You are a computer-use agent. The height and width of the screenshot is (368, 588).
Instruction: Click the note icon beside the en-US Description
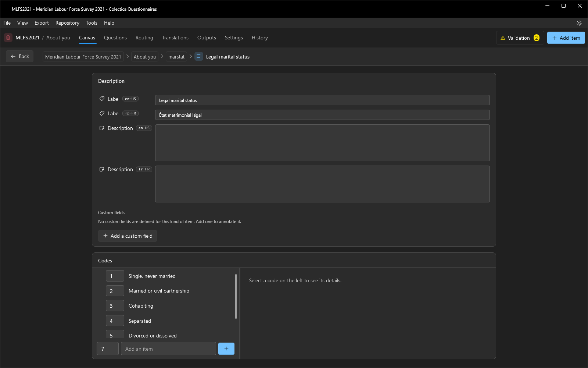(102, 128)
